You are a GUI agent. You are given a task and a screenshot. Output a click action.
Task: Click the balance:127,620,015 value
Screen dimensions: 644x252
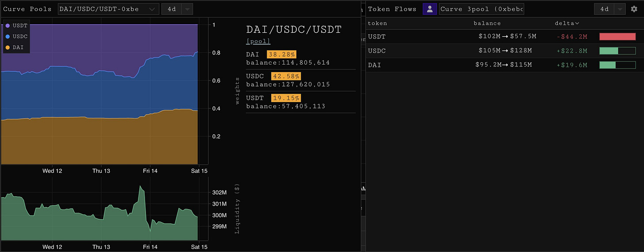tap(288, 84)
